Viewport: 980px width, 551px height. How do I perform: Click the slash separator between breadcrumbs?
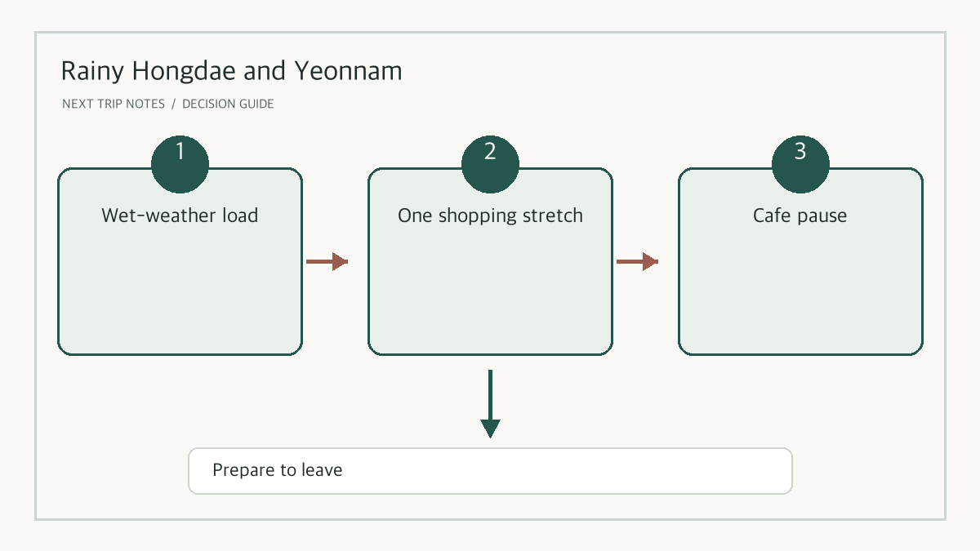174,104
